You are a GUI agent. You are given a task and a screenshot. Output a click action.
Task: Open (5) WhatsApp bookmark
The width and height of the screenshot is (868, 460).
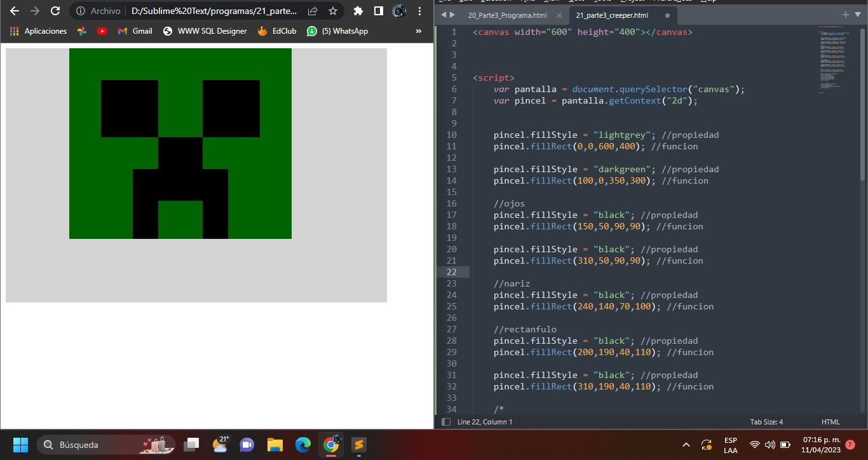click(x=337, y=31)
